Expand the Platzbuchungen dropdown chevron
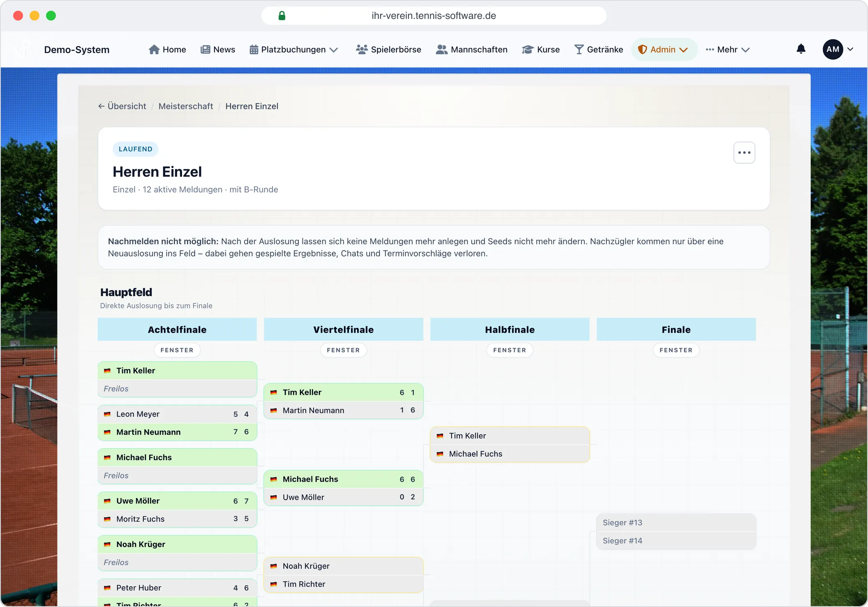868x607 pixels. (334, 50)
